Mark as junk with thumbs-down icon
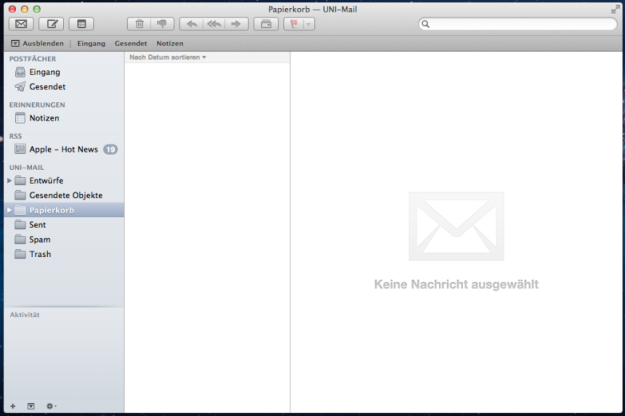 coord(161,23)
